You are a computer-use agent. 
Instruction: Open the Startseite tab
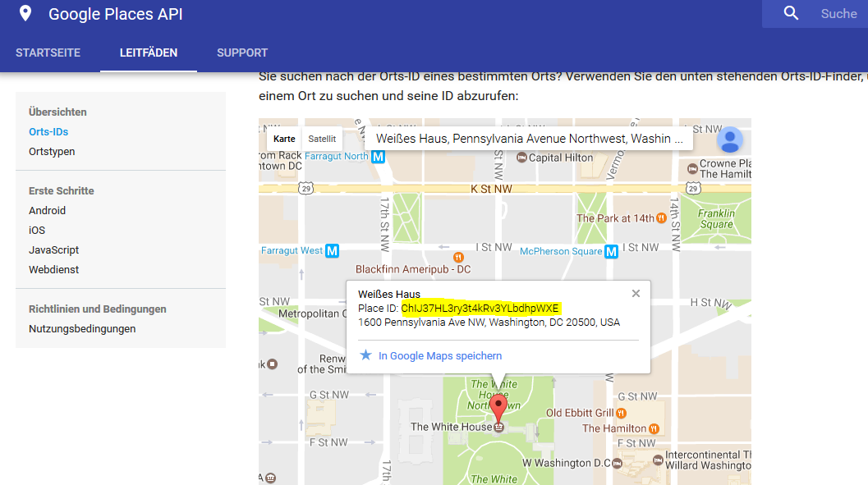tap(48, 53)
